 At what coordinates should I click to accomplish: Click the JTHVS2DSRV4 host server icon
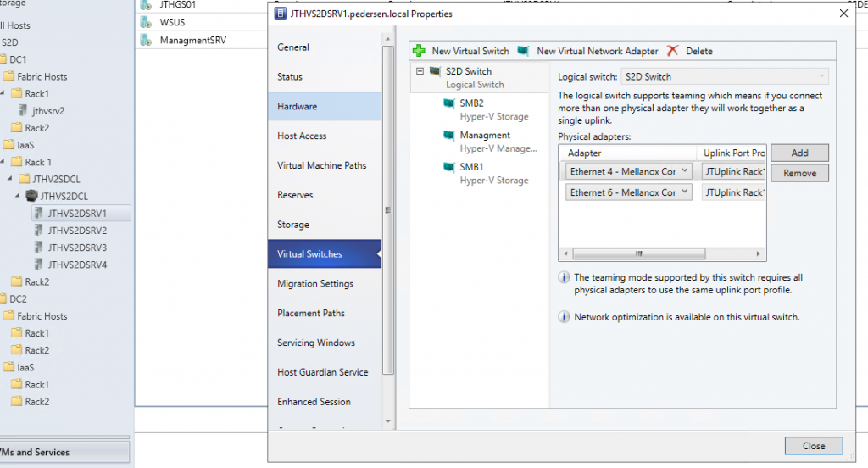pos(39,265)
